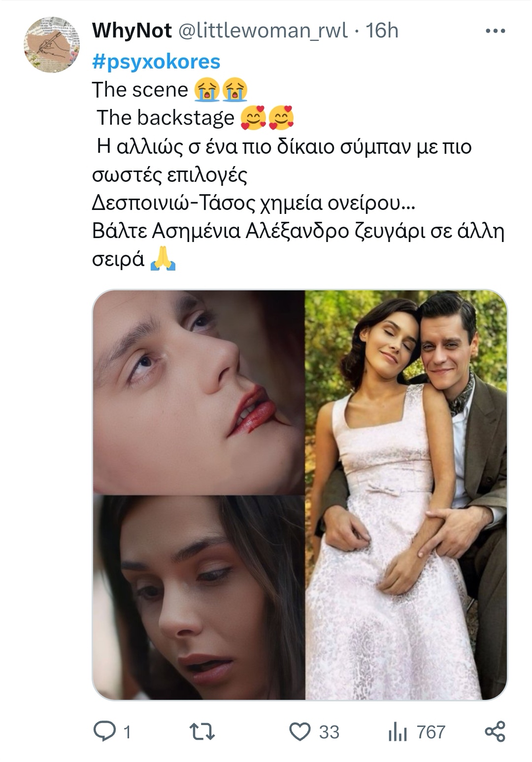Retweet this post using the arrows icon
The height and width of the screenshot is (762, 532).
pyautogui.click(x=202, y=732)
